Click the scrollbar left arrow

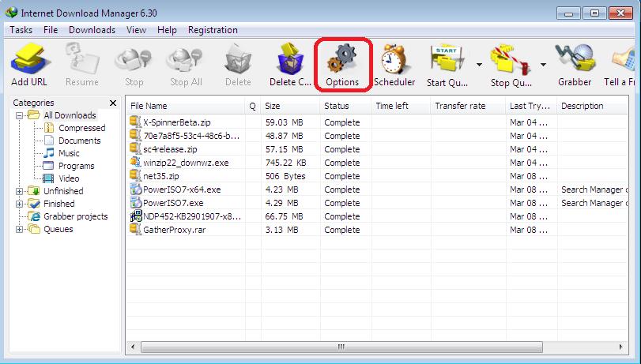[x=133, y=347]
